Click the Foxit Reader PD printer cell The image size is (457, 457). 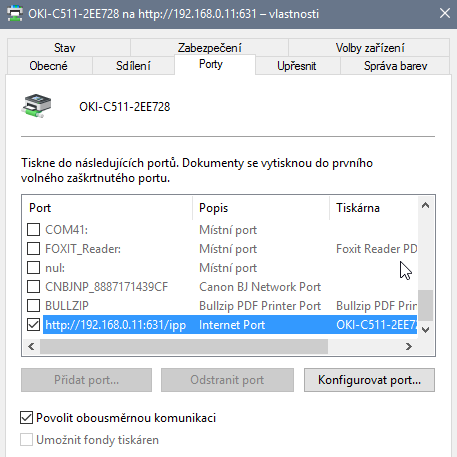tap(376, 249)
